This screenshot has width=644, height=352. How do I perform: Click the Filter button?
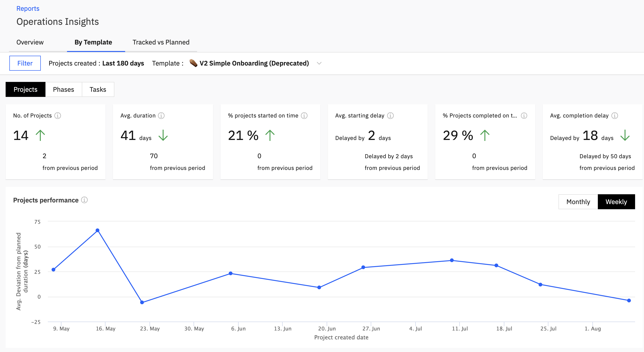25,63
